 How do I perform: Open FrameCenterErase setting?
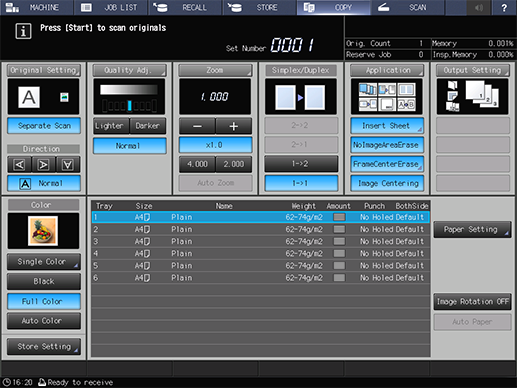coord(387,164)
